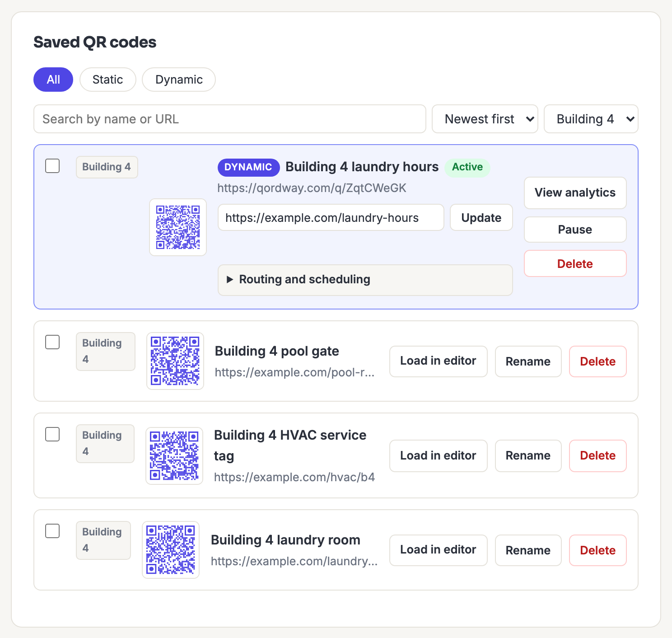Tick the checkbox for Building 4 laundry room

pyautogui.click(x=52, y=531)
